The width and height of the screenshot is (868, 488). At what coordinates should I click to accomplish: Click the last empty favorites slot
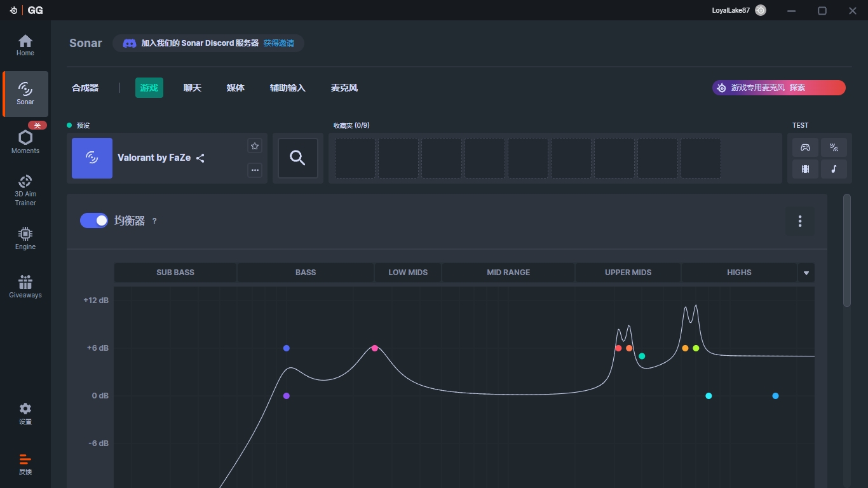point(701,158)
